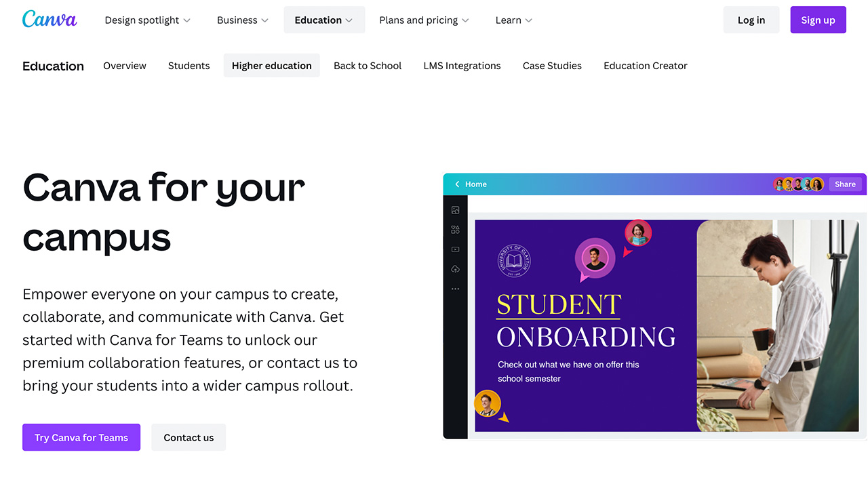The width and height of the screenshot is (868, 488).
Task: Switch to the Students tab
Action: coord(189,66)
